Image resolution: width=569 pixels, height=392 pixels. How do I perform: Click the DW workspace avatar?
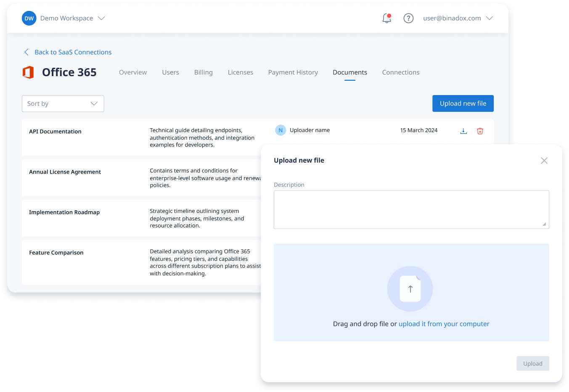[29, 19]
